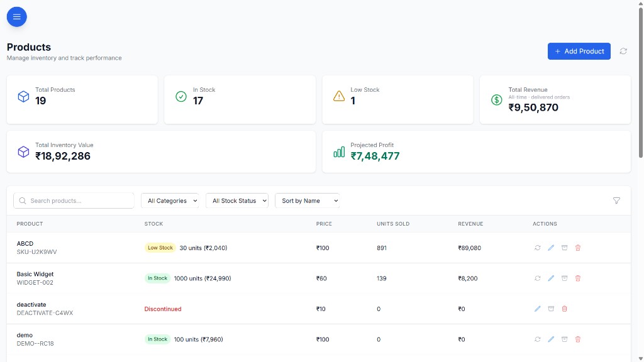Open the filter funnel icon
This screenshot has height=362, width=644.
616,200
